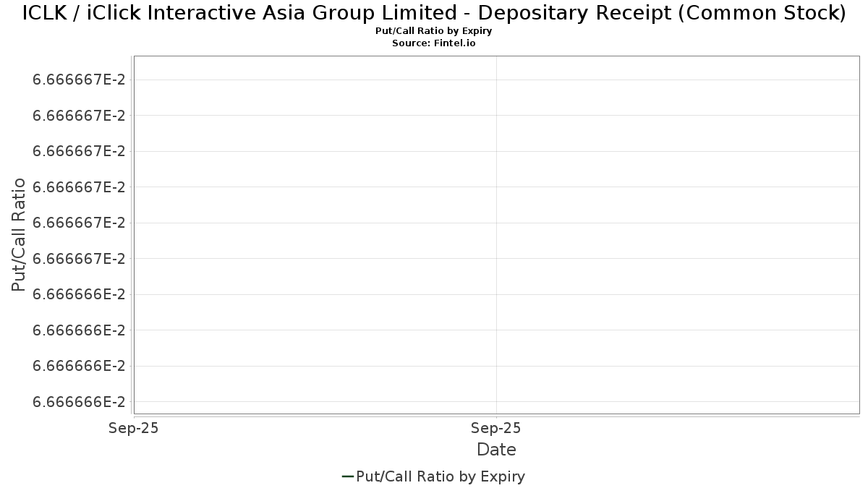
Task: Open the 'Source: Fintel.io' attribution text
Action: (434, 43)
